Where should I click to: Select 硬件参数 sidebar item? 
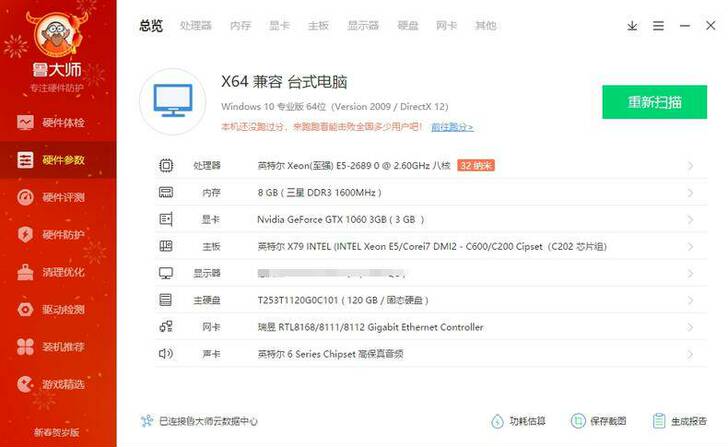click(x=58, y=160)
